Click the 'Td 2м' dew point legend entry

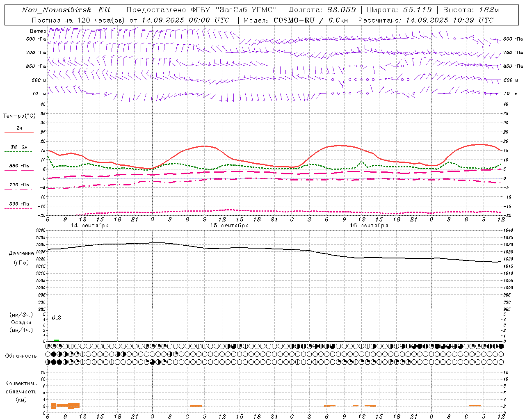pyautogui.click(x=19, y=147)
